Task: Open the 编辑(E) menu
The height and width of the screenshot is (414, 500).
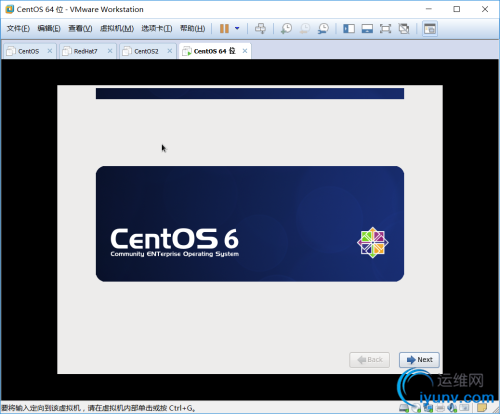Action: coord(49,29)
